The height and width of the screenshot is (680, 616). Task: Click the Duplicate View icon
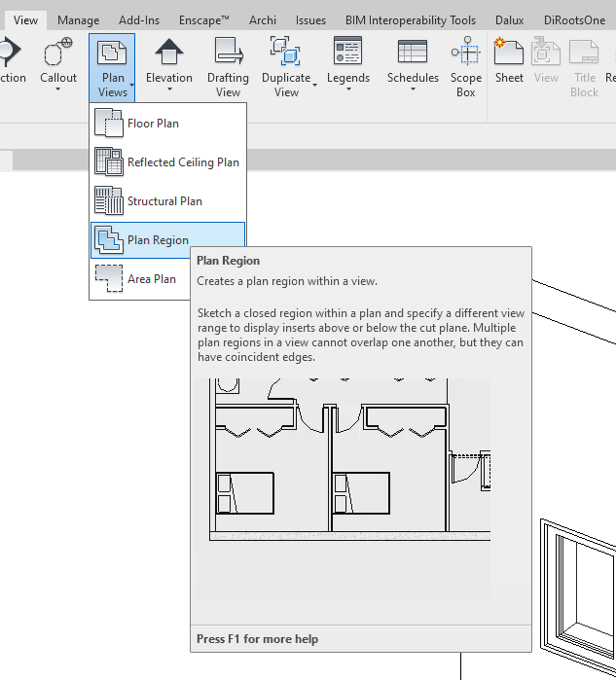(285, 52)
